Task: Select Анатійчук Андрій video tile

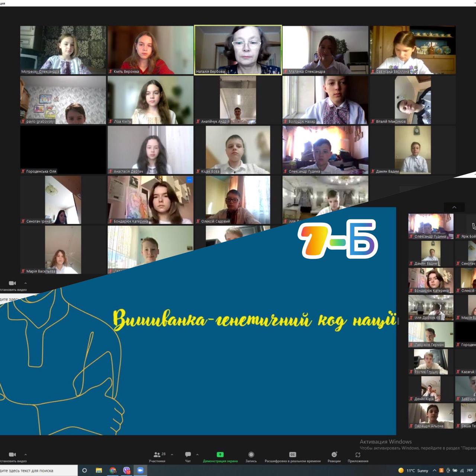Action: coord(238,100)
